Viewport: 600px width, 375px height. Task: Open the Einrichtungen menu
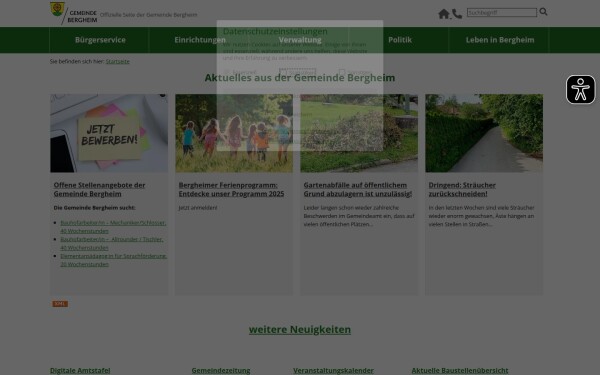coord(200,40)
